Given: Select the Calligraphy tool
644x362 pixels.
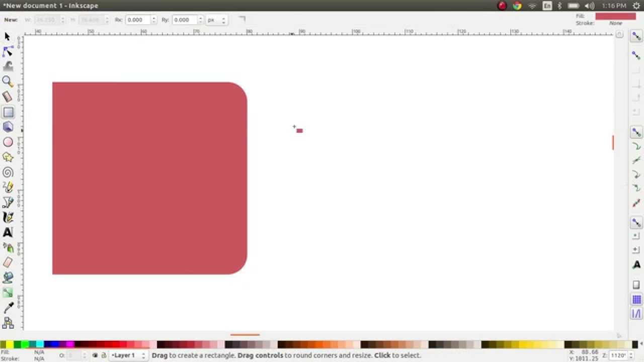Looking at the screenshot, I should (x=8, y=218).
